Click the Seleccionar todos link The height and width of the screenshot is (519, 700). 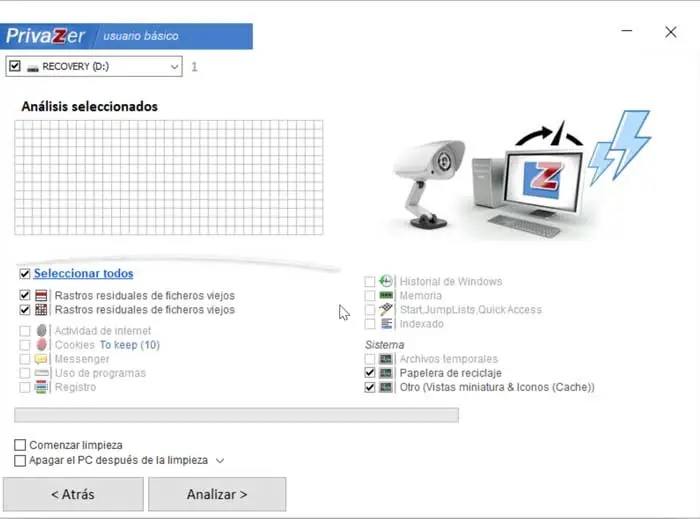click(83, 273)
